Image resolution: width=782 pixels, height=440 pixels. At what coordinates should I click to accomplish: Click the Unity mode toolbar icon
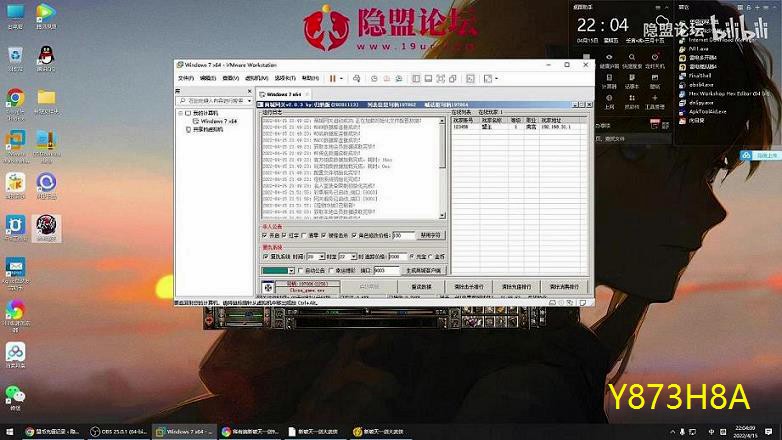[453, 78]
